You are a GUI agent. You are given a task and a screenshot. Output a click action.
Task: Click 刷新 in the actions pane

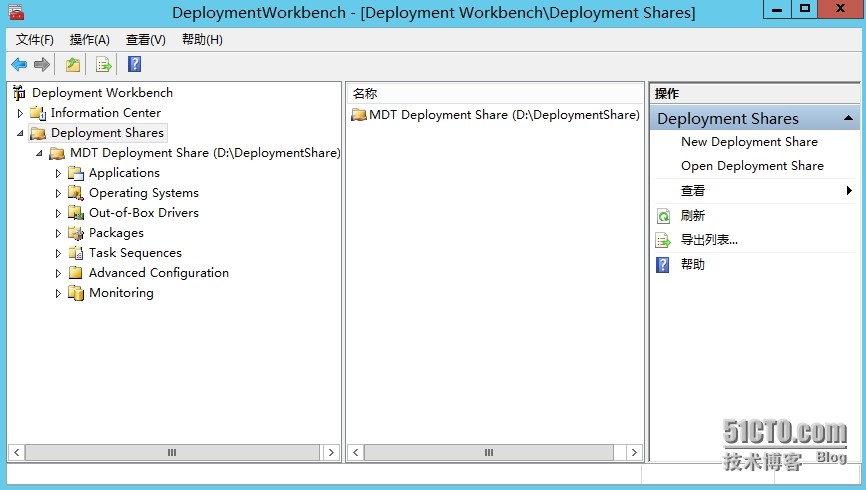pyautogui.click(x=693, y=215)
